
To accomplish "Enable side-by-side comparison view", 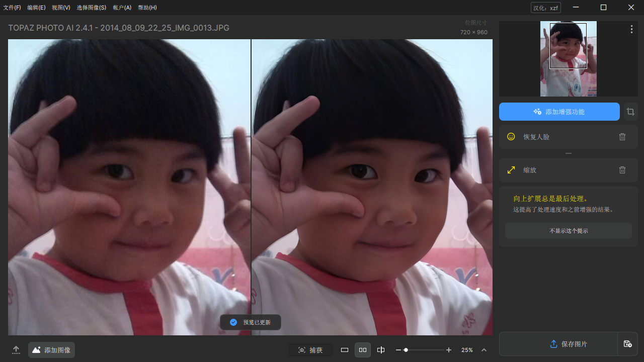I will pyautogui.click(x=363, y=349).
